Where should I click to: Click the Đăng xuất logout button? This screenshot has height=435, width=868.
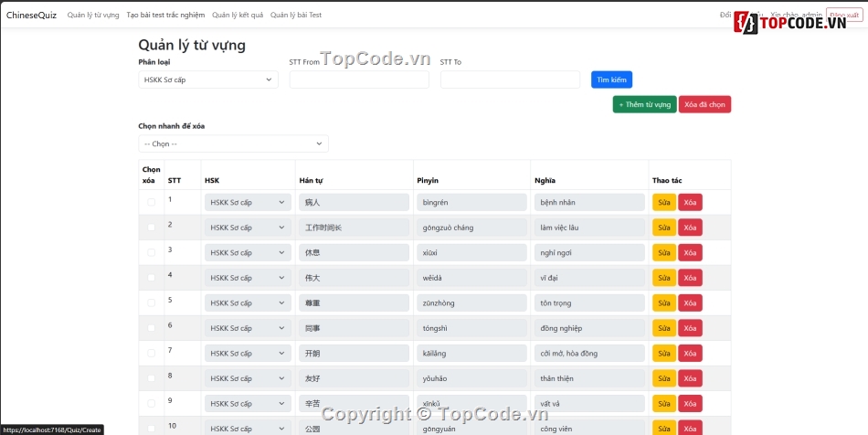point(844,15)
